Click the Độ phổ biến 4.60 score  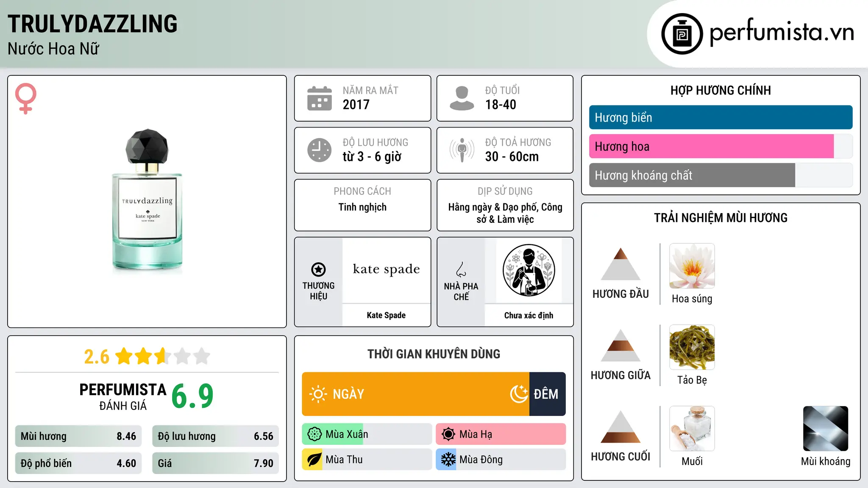(x=78, y=463)
